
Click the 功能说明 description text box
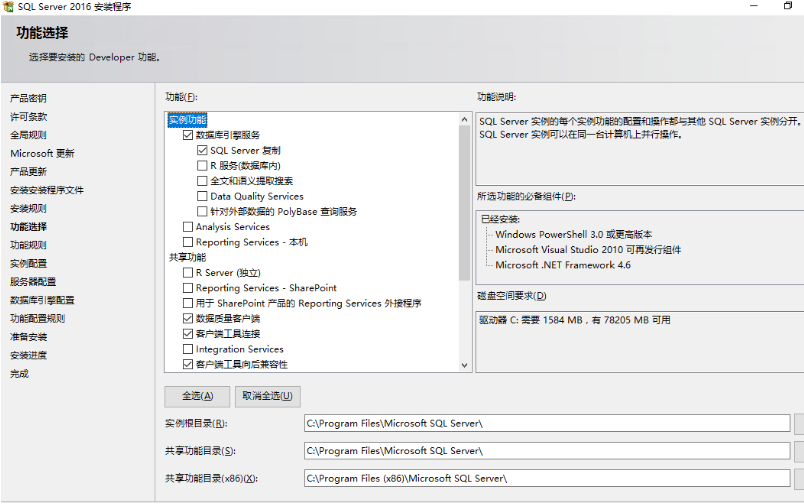(x=639, y=149)
